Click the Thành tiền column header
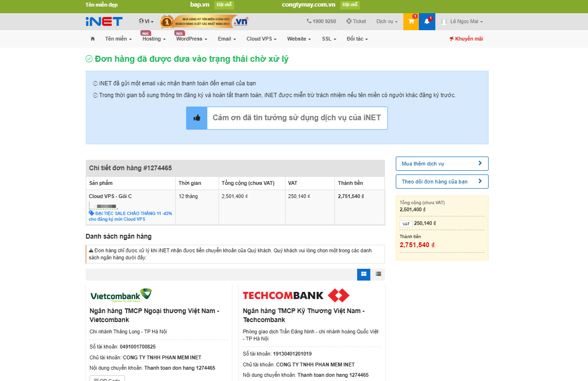This screenshot has height=381, width=588. point(351,183)
